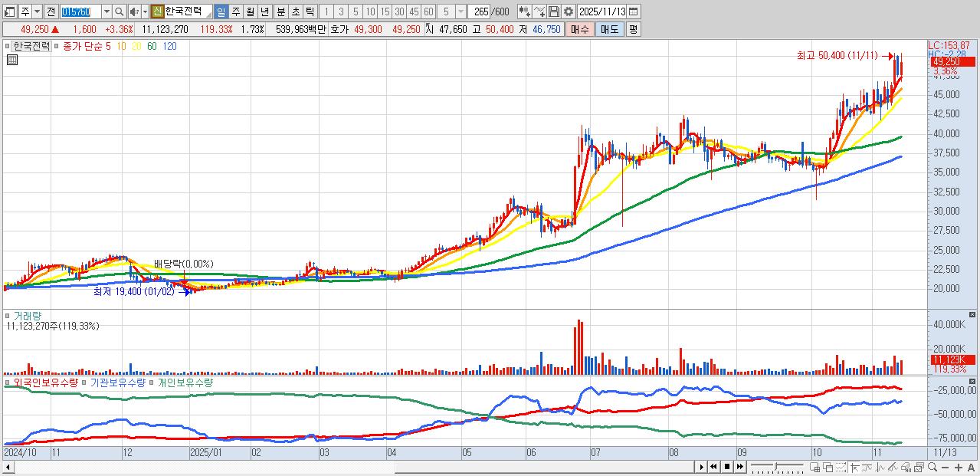Viewport: 980px width, 476px height.
Task: Expand the stock code history dropdown
Action: (107, 11)
